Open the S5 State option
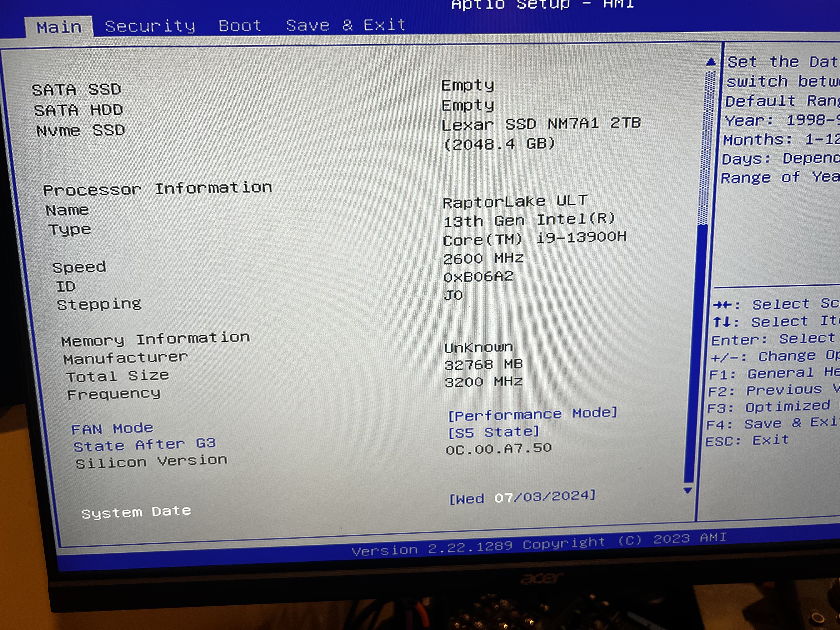The image size is (840, 630). pyautogui.click(x=494, y=432)
